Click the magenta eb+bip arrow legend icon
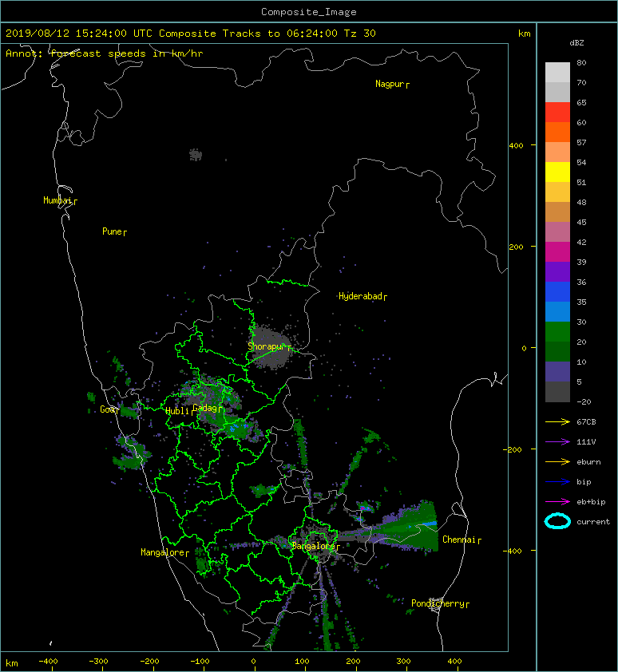The width and height of the screenshot is (618, 672). [x=557, y=502]
